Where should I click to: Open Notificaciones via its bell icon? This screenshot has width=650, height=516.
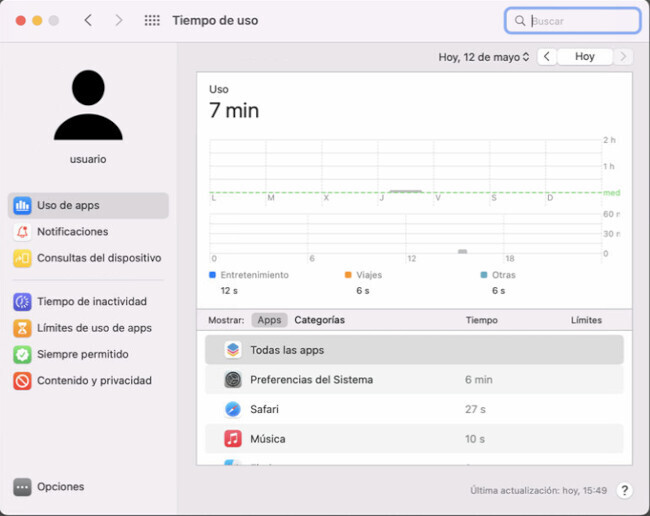(22, 232)
